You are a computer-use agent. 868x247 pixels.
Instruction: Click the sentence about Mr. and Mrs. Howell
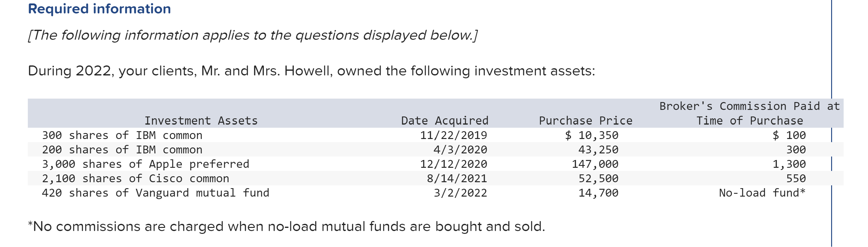coord(311,71)
